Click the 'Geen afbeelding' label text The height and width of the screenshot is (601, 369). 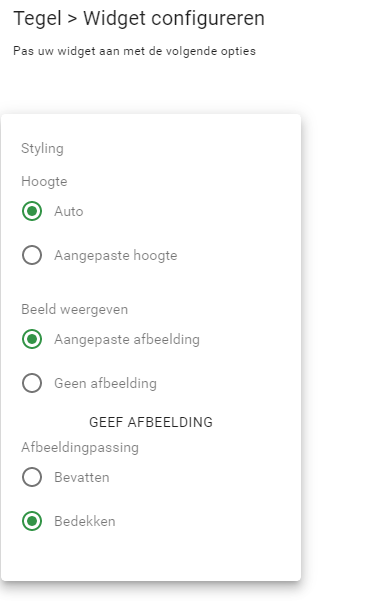click(x=105, y=383)
